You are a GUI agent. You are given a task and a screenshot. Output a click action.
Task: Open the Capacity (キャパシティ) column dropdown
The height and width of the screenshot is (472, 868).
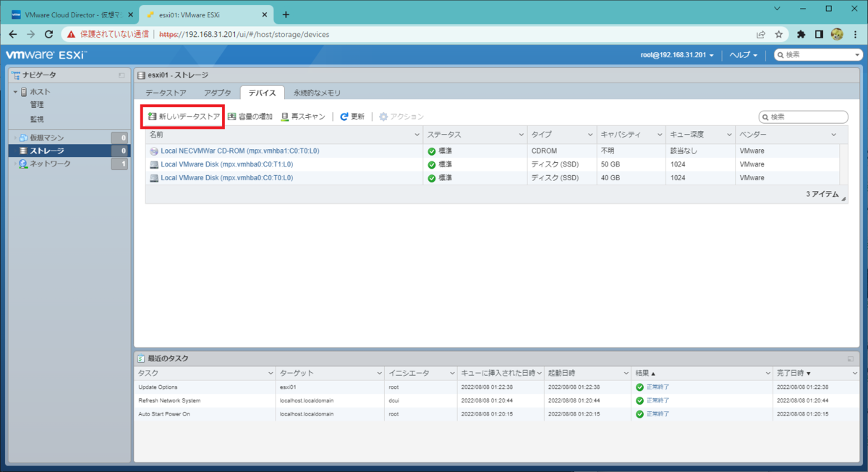tap(660, 135)
